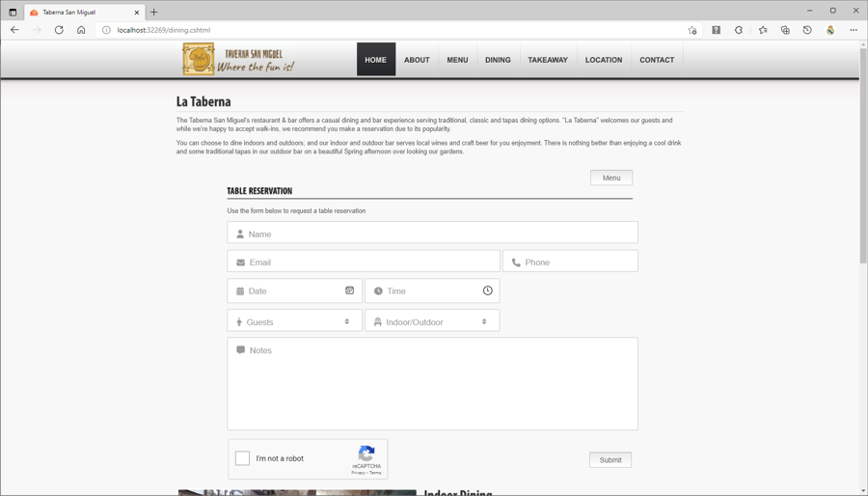868x496 pixels.
Task: Open the MENU navigation item
Action: [457, 59]
